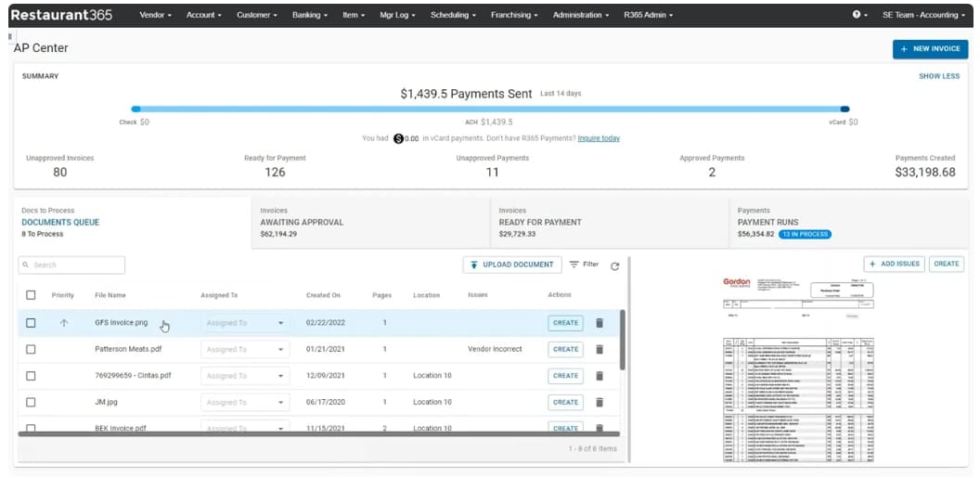Open the Franchising menu
980x478 pixels.
[x=514, y=15]
